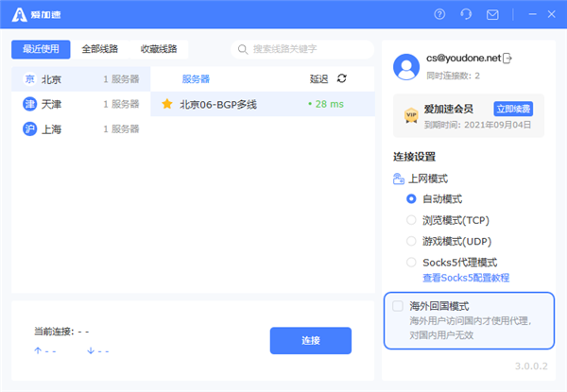
Task: Click 1 服务器 count next to 上海
Action: (x=121, y=129)
